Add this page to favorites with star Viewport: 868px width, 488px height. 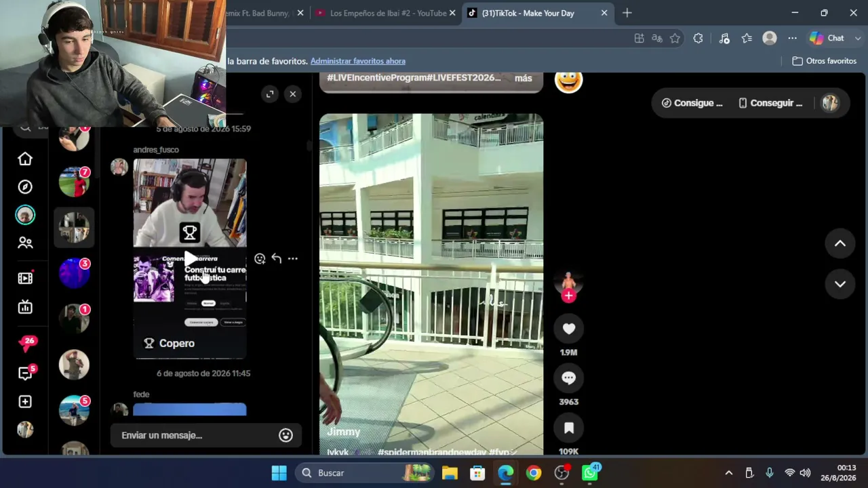675,39
